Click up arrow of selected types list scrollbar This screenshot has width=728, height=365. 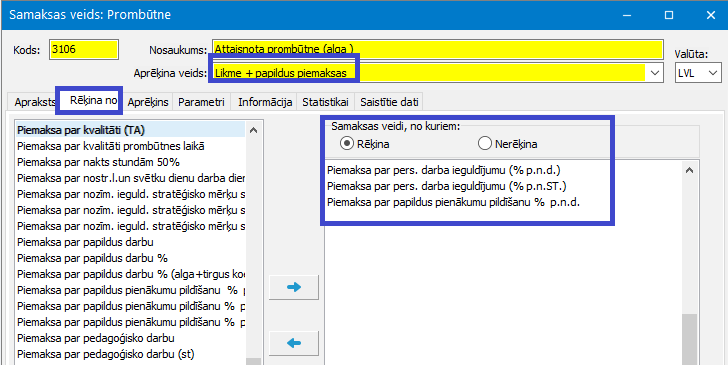(x=689, y=170)
